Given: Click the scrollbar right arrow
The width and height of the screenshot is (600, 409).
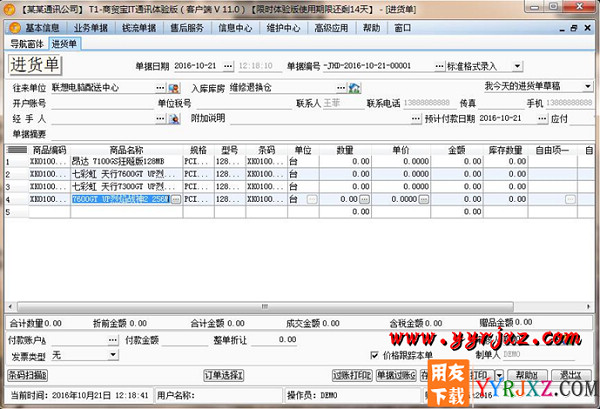Looking at the screenshot, I should (x=588, y=306).
